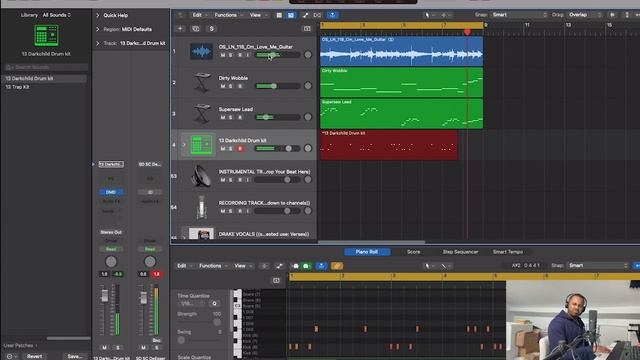This screenshot has height=360, width=640.
Task: Click the pointer tool selector in tracks toolbar
Action: [x=427, y=15]
